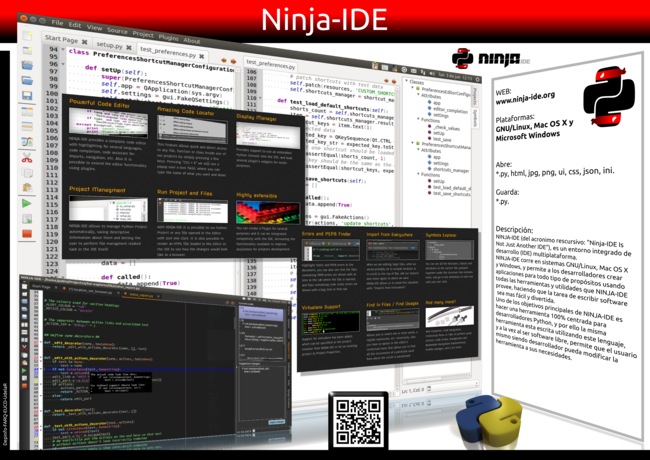Click the Ln: 1, Col: 0 status text
The width and height of the screenshot is (650, 460).
pyautogui.click(x=413, y=390)
